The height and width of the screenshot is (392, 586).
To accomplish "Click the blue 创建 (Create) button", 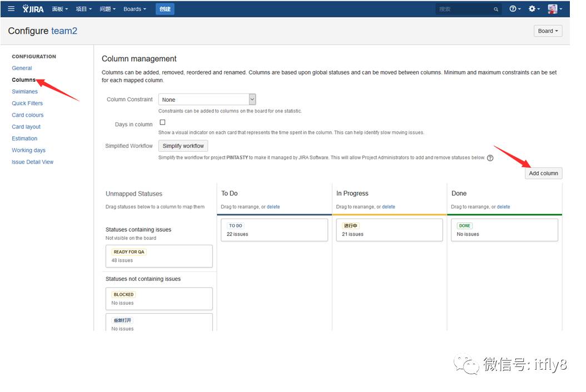I will pyautogui.click(x=165, y=9).
